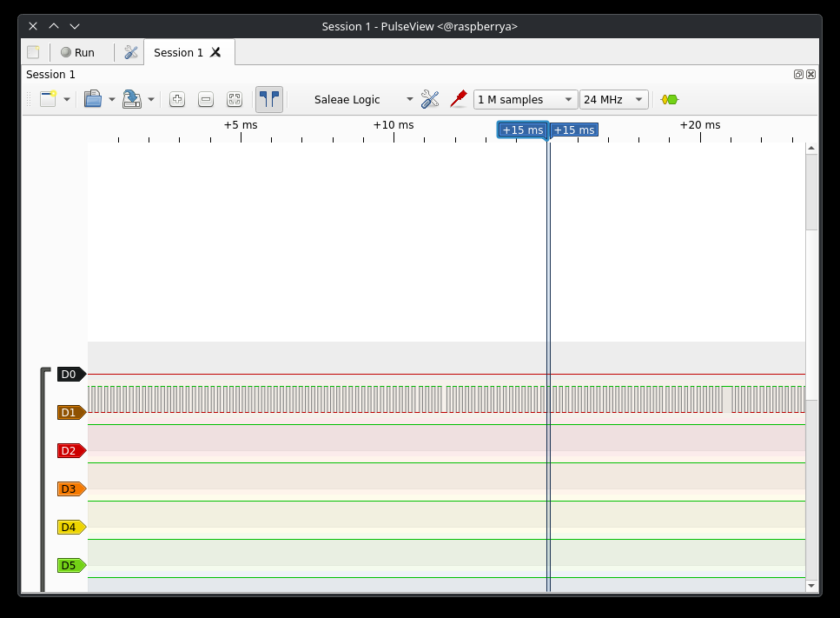Open the file open dropdown arrow
This screenshot has width=840, height=618.
pyautogui.click(x=111, y=100)
